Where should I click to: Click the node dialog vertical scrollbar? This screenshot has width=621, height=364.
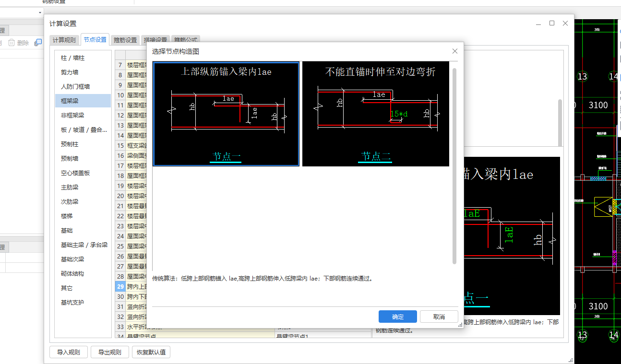pyautogui.click(x=454, y=165)
